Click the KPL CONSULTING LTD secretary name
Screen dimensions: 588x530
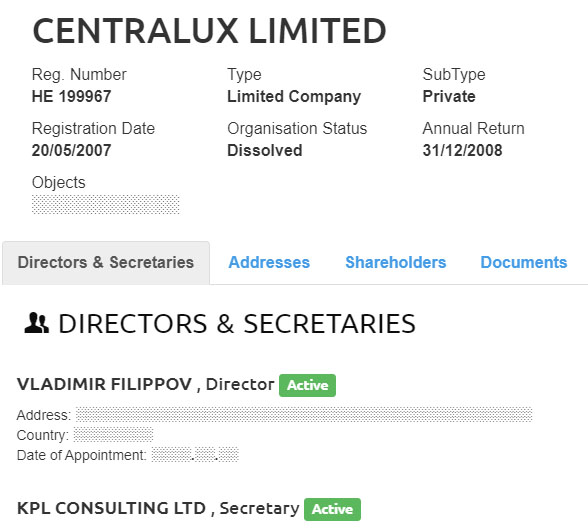111,508
